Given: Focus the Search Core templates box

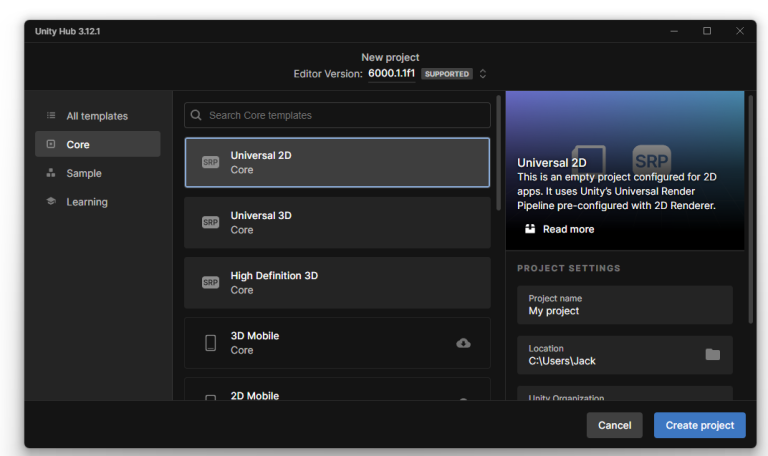Looking at the screenshot, I should [x=345, y=115].
